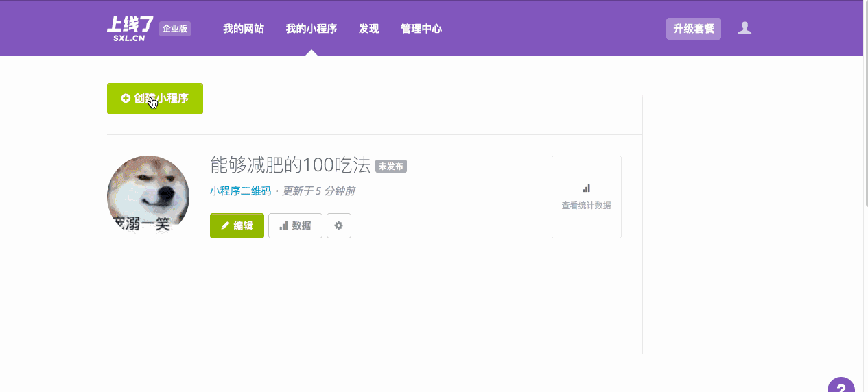Click 查看统计数据 card
The image size is (868, 392).
(587, 197)
